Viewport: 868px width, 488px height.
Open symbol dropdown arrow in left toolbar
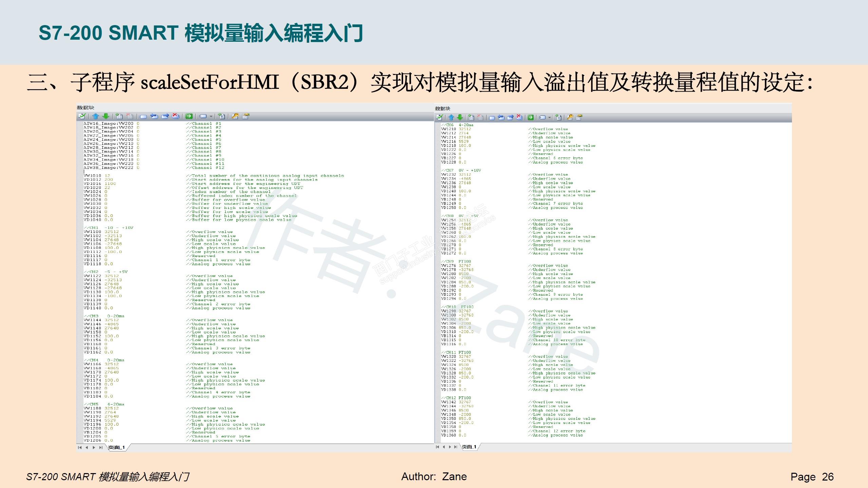[211, 117]
